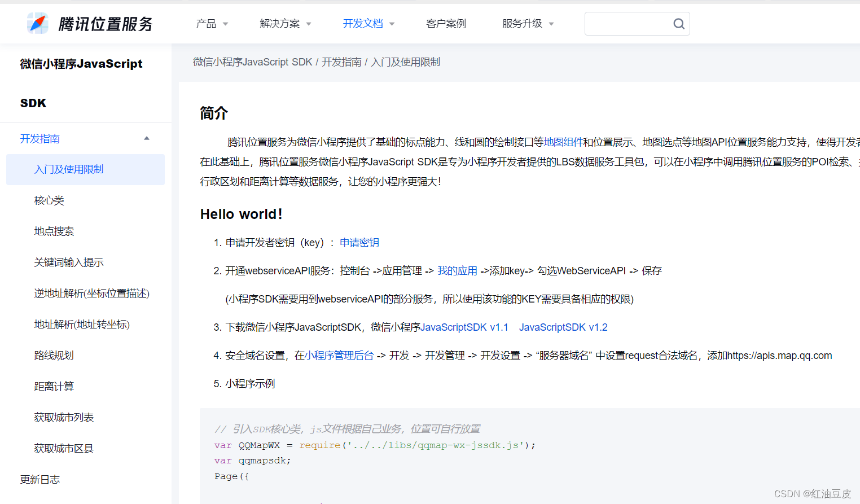Screen dimensions: 860x504
Task: Open the 客户案例 page
Action: click(446, 24)
